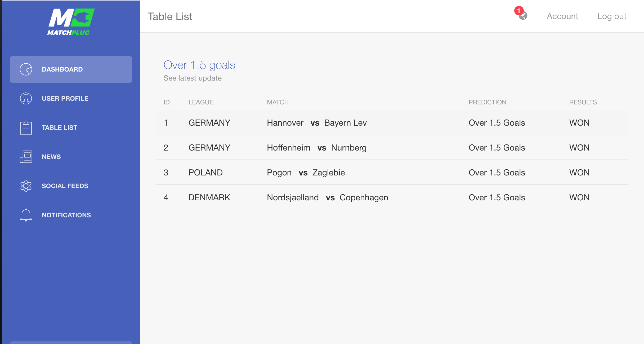644x344 pixels.
Task: Click the Account link
Action: click(562, 16)
